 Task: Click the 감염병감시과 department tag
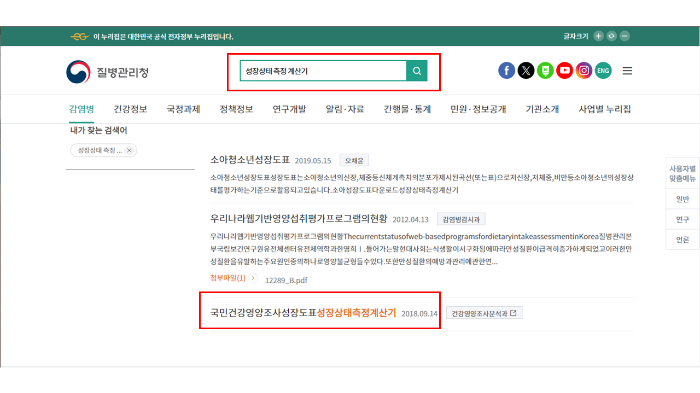point(461,219)
